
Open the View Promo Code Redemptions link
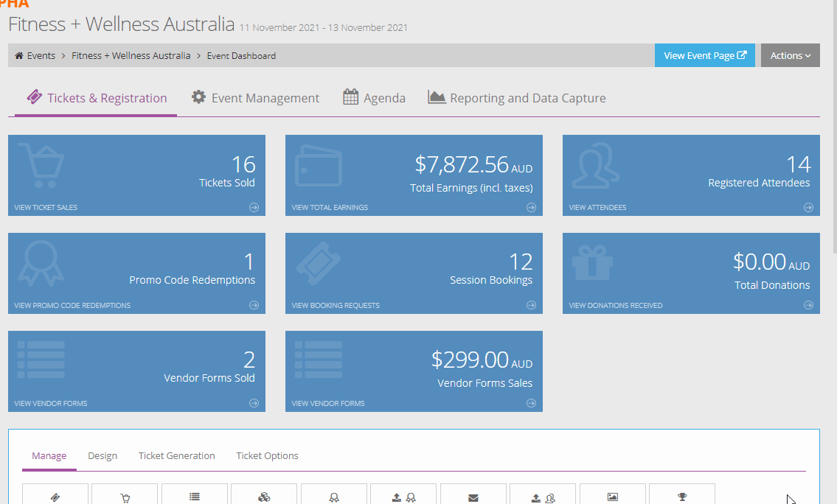tap(72, 306)
